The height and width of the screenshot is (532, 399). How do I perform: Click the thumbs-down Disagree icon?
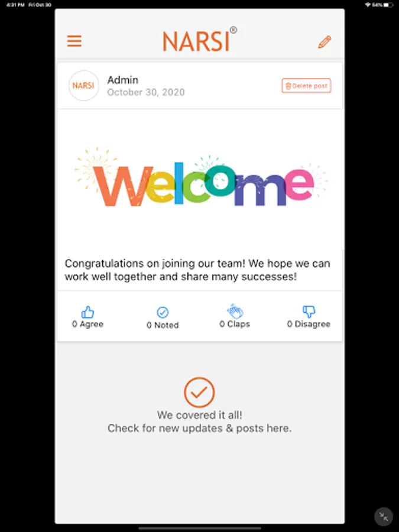tap(309, 312)
